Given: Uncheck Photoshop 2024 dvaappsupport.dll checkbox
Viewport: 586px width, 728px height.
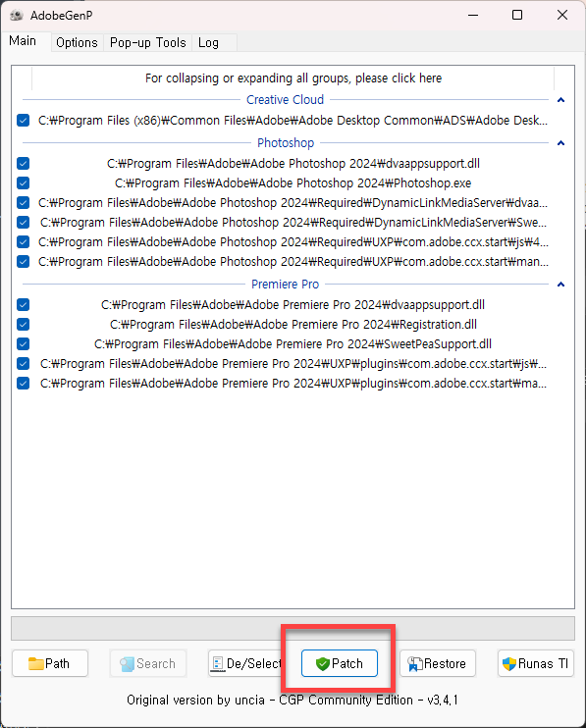Looking at the screenshot, I should (24, 164).
